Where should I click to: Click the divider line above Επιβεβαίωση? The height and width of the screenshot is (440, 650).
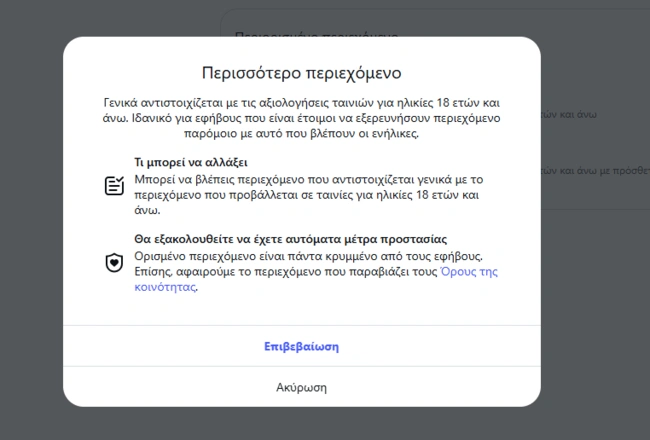tap(301, 326)
